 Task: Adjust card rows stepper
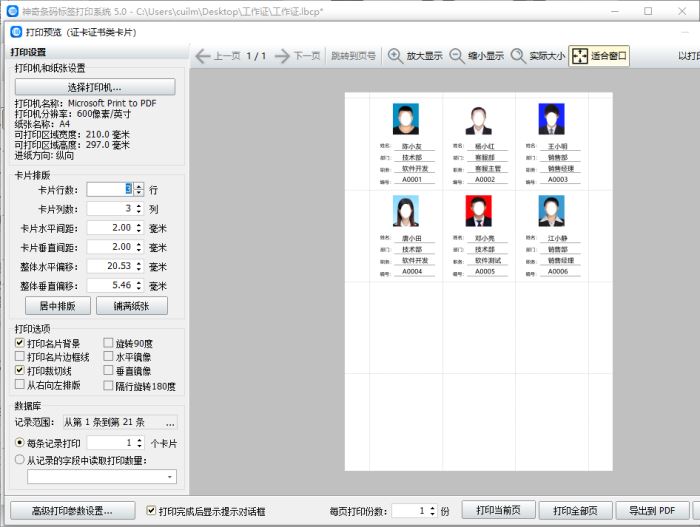coord(139,189)
